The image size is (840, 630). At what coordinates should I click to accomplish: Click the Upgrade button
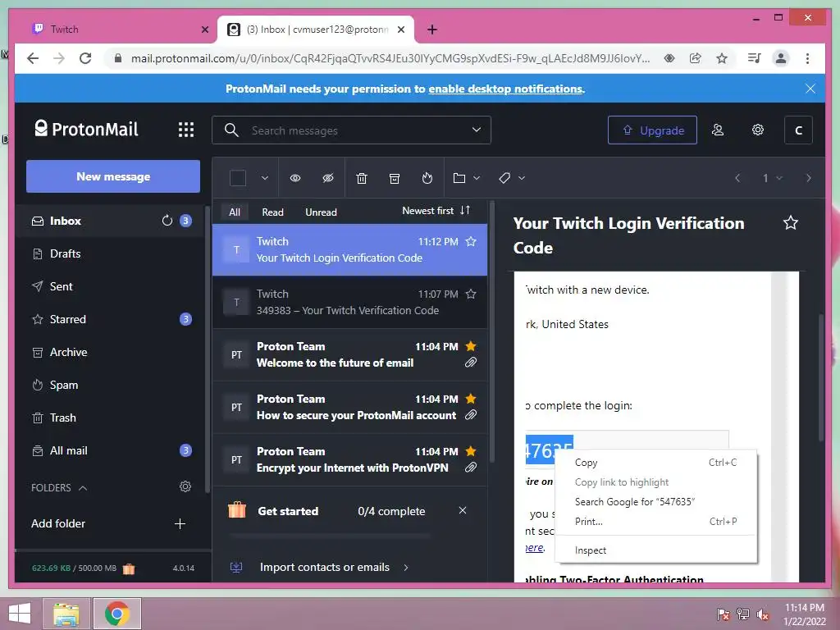coord(652,130)
